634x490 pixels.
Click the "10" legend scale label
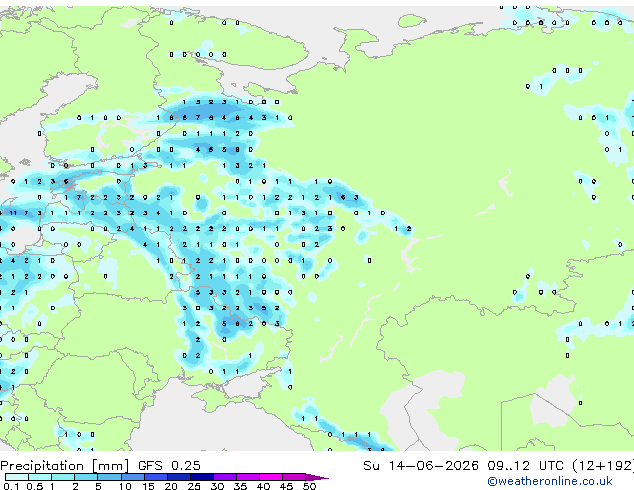[x=125, y=486]
